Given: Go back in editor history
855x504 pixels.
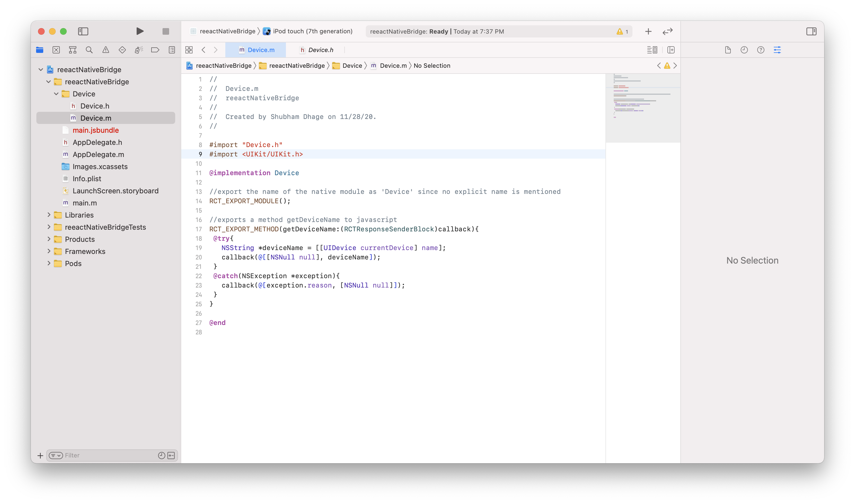Looking at the screenshot, I should [x=204, y=50].
